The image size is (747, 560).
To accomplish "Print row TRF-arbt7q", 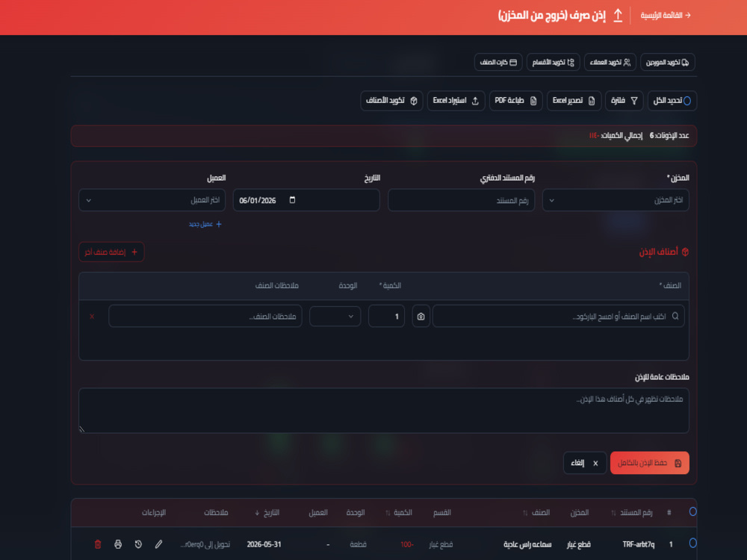I will pos(118,544).
